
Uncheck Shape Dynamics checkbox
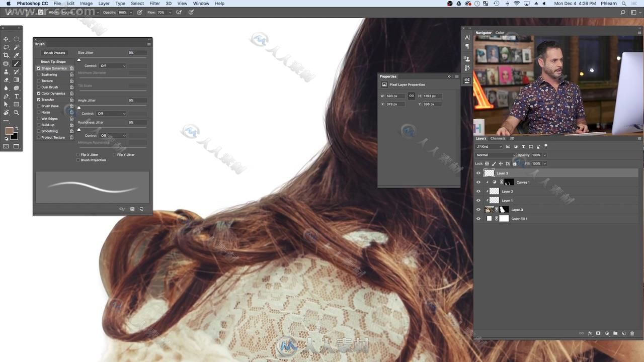(x=39, y=68)
